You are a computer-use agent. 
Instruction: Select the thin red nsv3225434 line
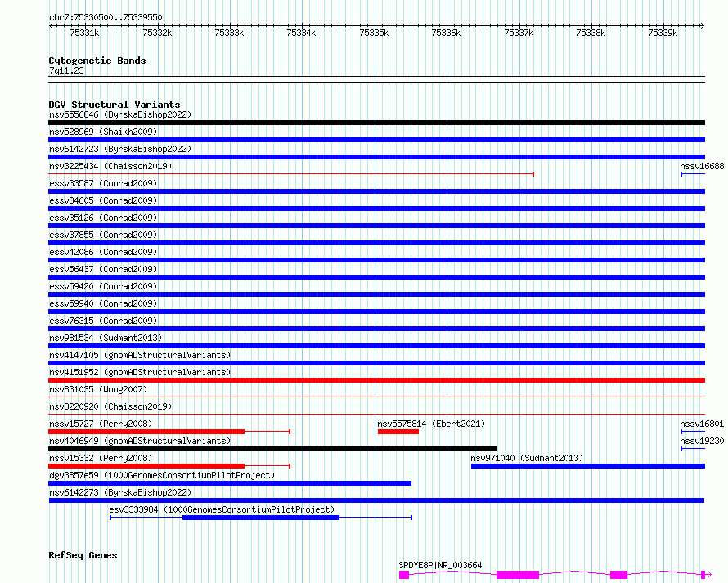pos(291,174)
